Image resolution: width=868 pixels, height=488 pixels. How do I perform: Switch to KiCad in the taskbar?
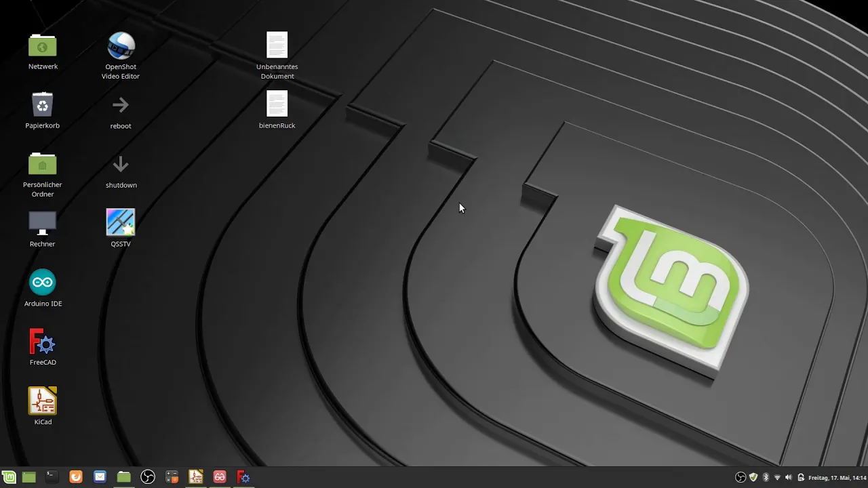point(195,477)
